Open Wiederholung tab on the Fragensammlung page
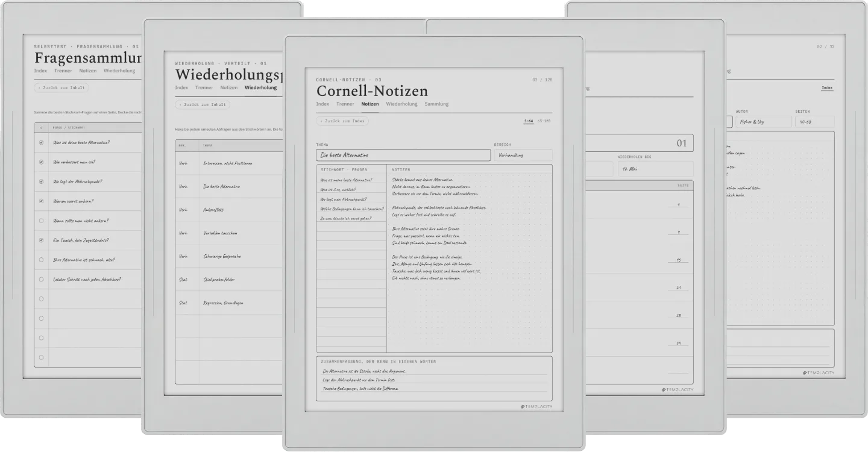The image size is (868, 452). click(x=119, y=71)
